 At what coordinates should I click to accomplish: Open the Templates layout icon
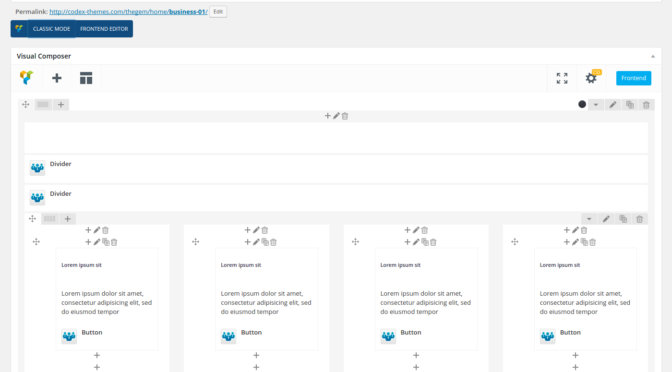click(86, 78)
